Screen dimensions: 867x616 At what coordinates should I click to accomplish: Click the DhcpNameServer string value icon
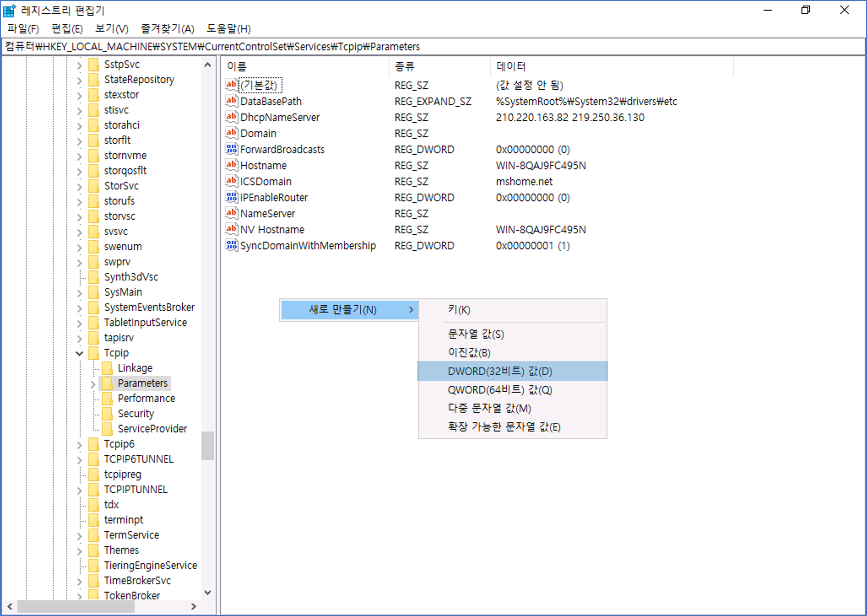(x=231, y=117)
